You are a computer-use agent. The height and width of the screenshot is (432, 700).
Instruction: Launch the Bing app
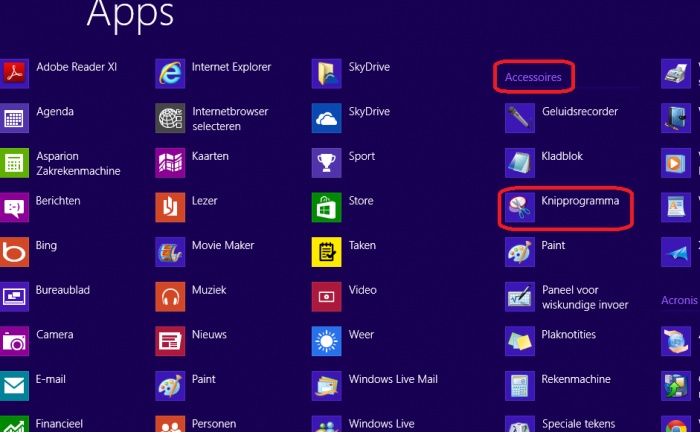coord(29,252)
